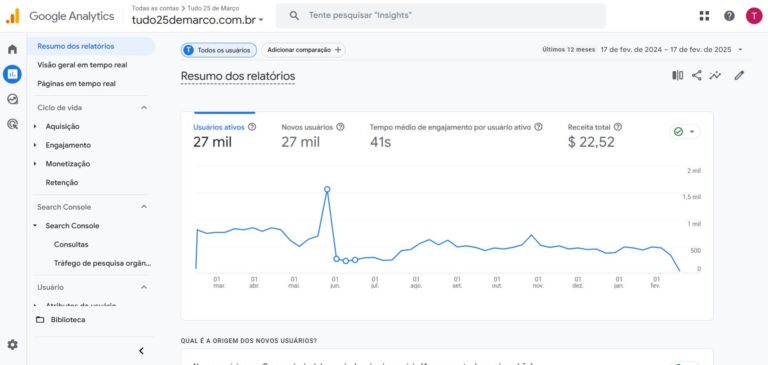Click Tudo 25 de Março breadcrumb
Viewport: 768px width, 365px height.
pos(214,8)
